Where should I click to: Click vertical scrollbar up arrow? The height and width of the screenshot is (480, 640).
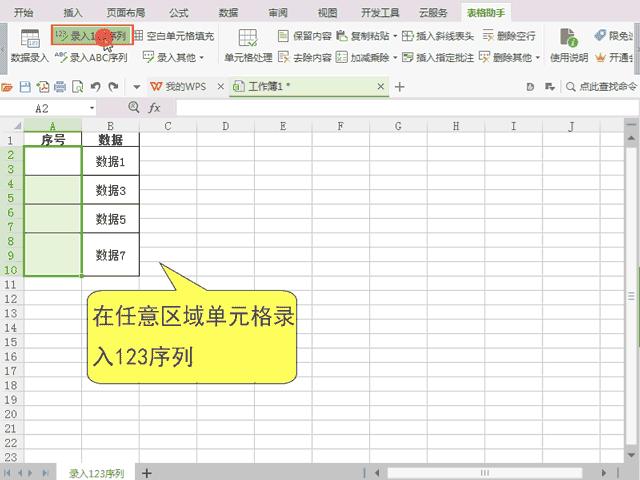631,139
